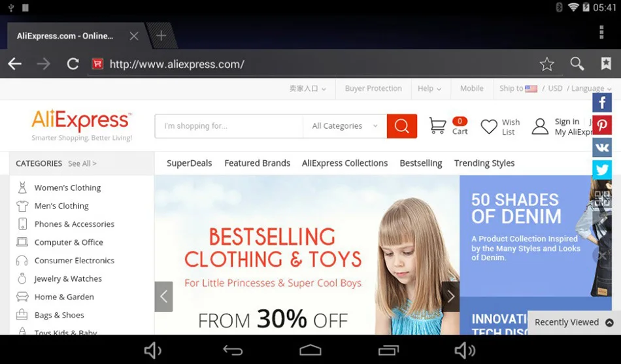
Task: Open browser search magnifier in address bar
Action: (x=577, y=63)
